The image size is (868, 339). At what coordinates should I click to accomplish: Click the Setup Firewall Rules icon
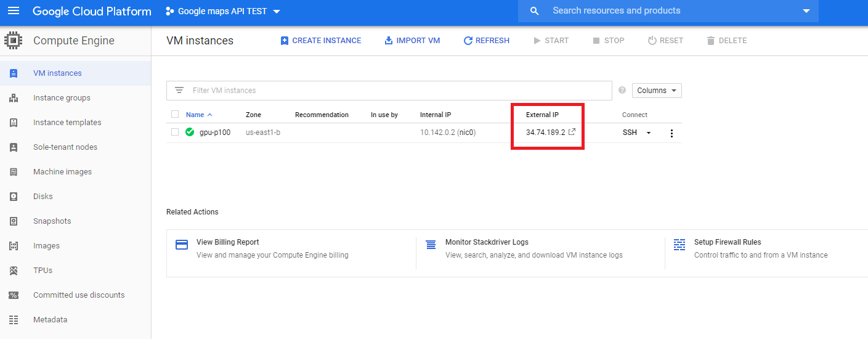(679, 245)
